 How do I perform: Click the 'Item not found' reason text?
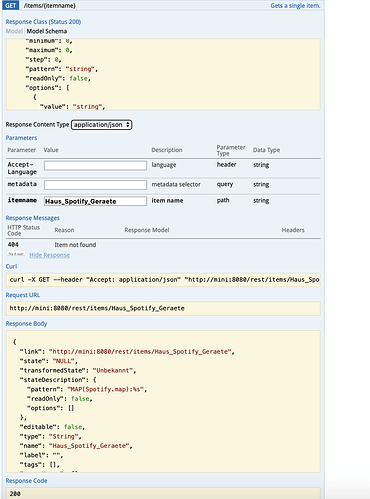[x=75, y=245]
